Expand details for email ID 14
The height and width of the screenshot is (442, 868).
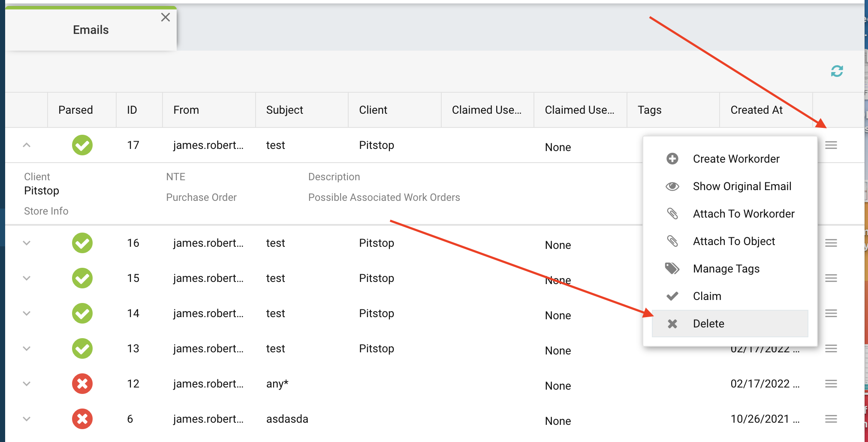27,313
